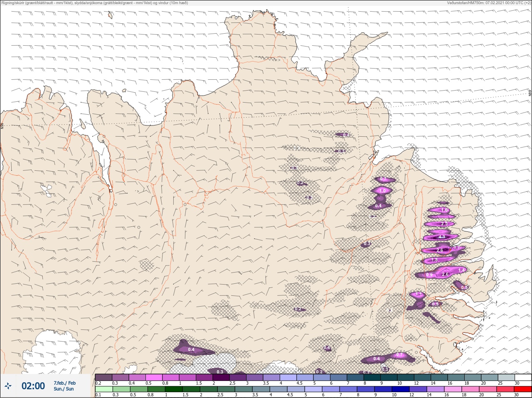
Task: Click the 4.3 precipitation value on the map
Action: [442, 237]
